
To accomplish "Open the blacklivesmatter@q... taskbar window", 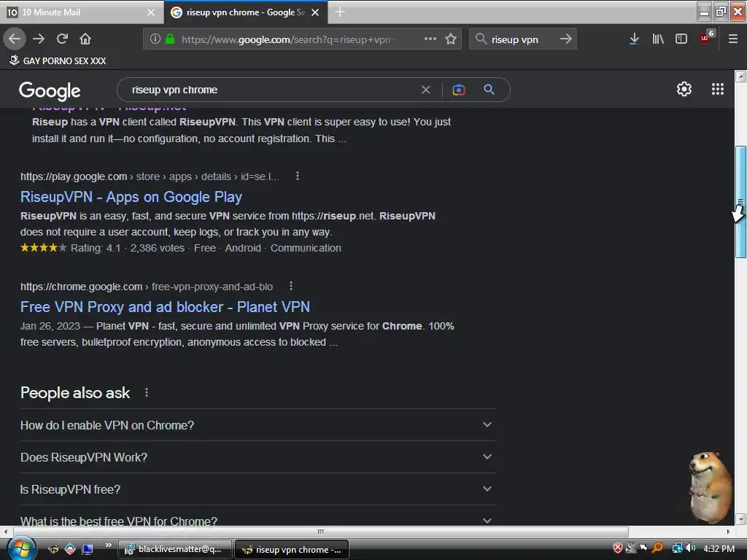I will (x=175, y=549).
